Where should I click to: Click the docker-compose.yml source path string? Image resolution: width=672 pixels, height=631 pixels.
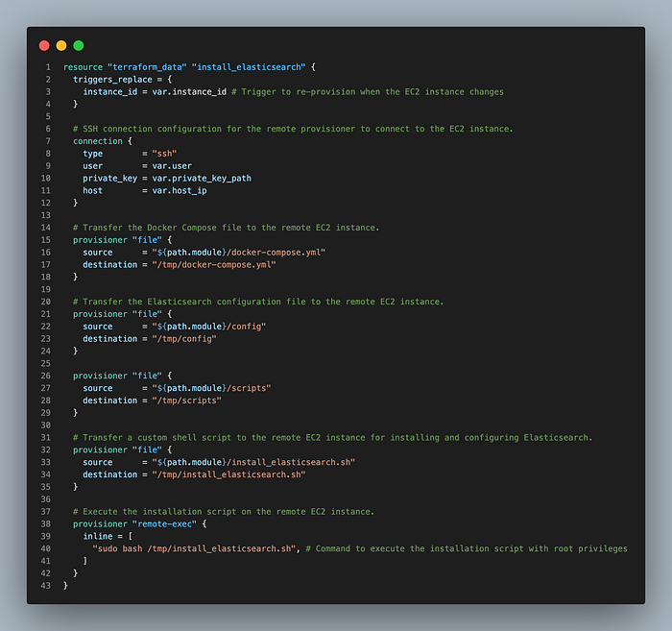point(239,253)
